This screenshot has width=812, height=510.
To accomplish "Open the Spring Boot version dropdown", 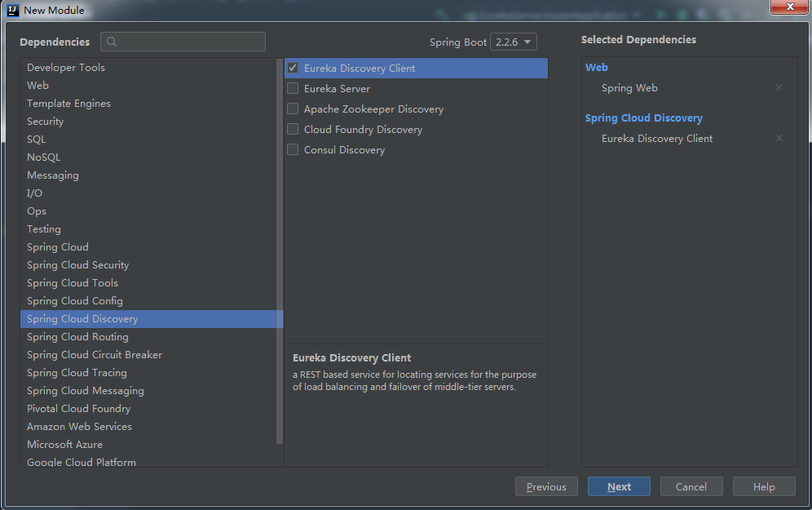I will tap(513, 42).
